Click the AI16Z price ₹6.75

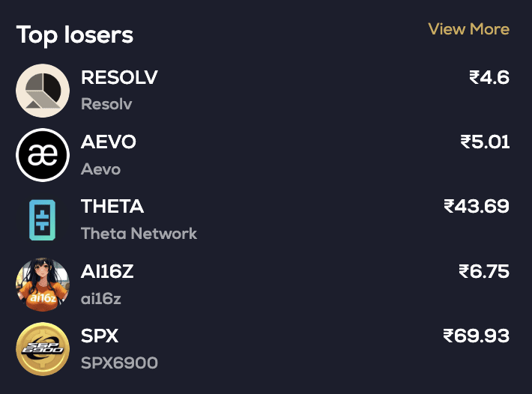tap(484, 271)
